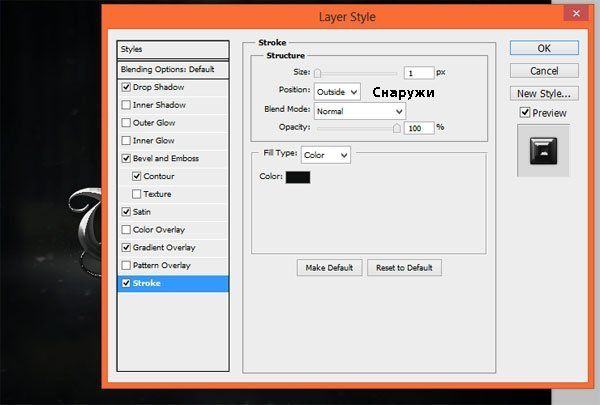Screen dimensions: 600x405
Task: Enable the Texture checkbox
Action: [137, 194]
